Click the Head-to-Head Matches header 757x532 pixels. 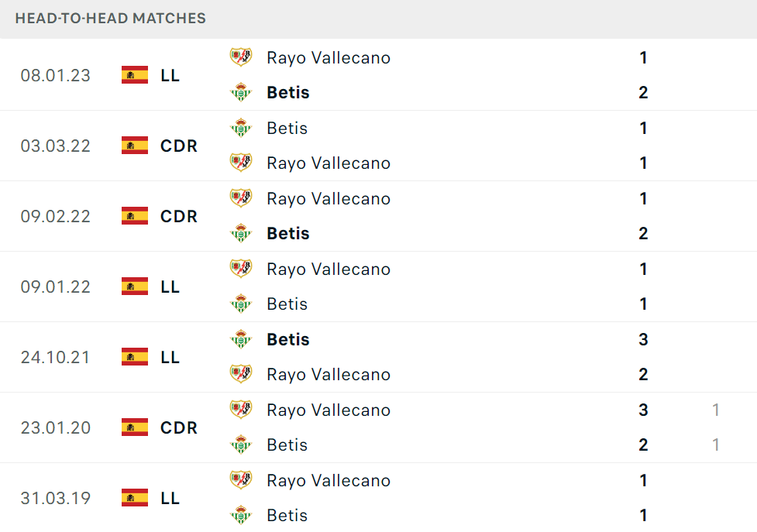click(111, 19)
